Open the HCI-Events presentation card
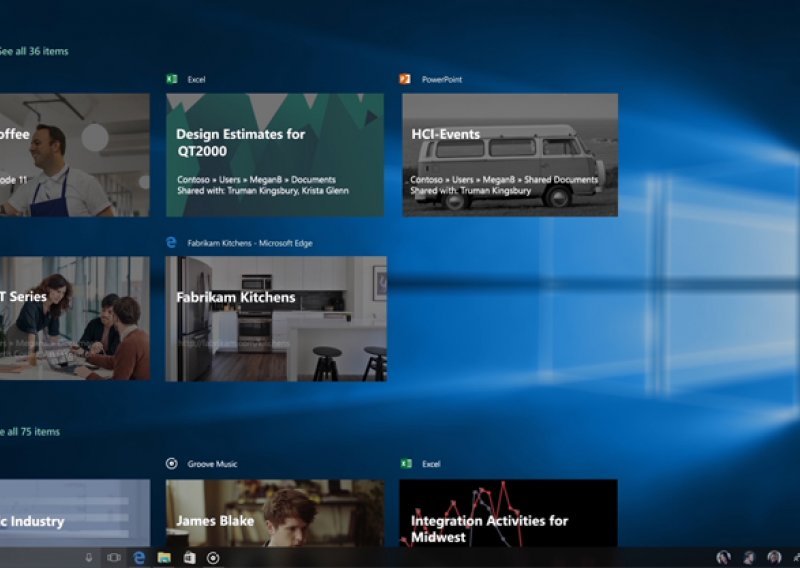This screenshot has width=800, height=568. (x=510, y=155)
